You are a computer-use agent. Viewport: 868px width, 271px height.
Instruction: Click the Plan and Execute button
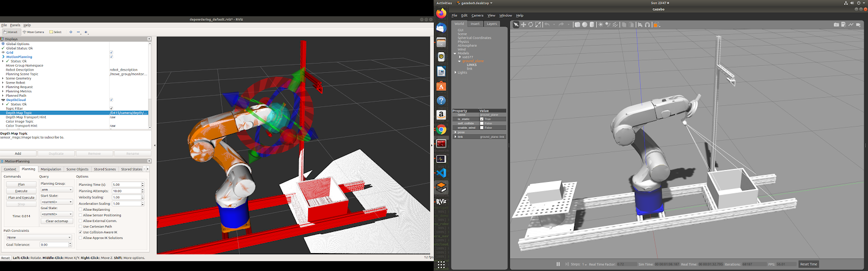point(21,198)
